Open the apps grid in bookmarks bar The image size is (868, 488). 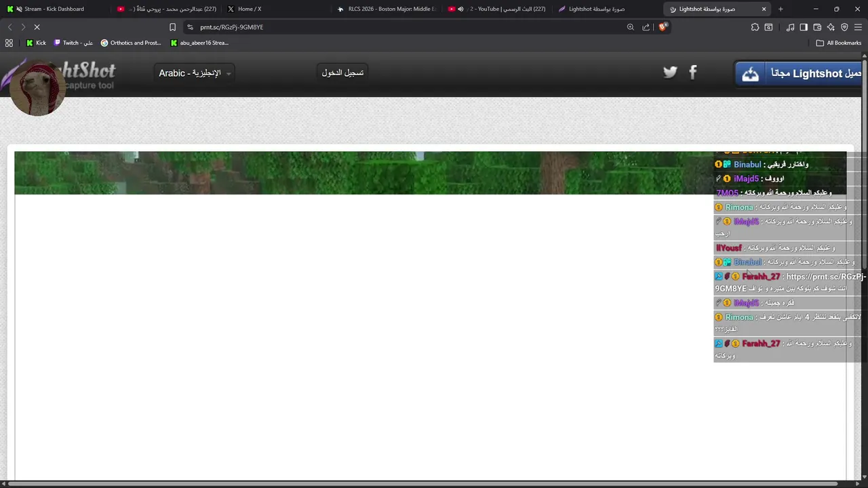click(x=9, y=43)
